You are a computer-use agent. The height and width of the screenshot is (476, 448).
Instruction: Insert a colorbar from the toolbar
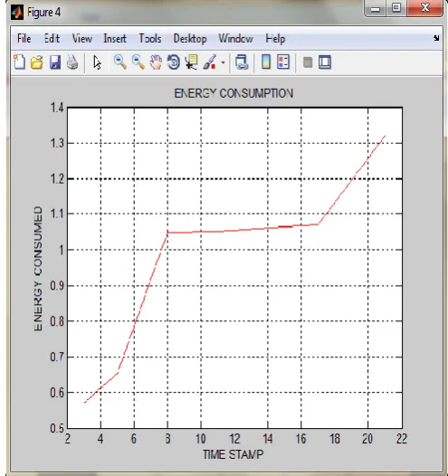266,62
